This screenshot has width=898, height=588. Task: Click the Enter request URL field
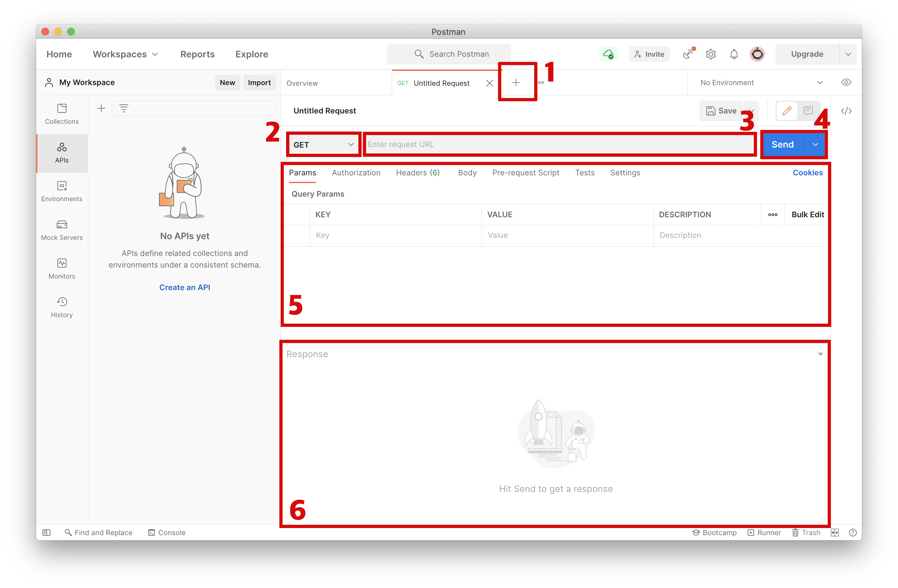(x=558, y=144)
